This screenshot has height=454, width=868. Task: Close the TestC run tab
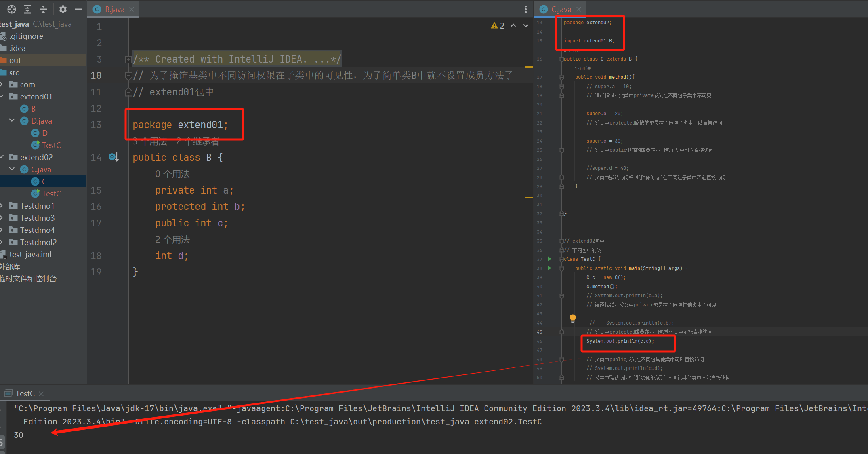41,393
